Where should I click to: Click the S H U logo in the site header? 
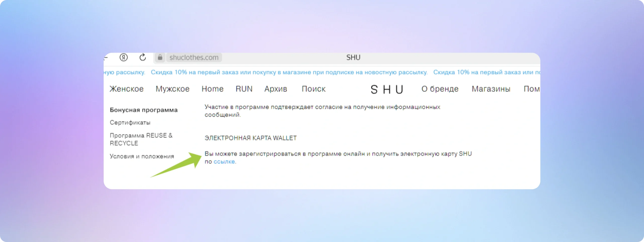pos(387,89)
